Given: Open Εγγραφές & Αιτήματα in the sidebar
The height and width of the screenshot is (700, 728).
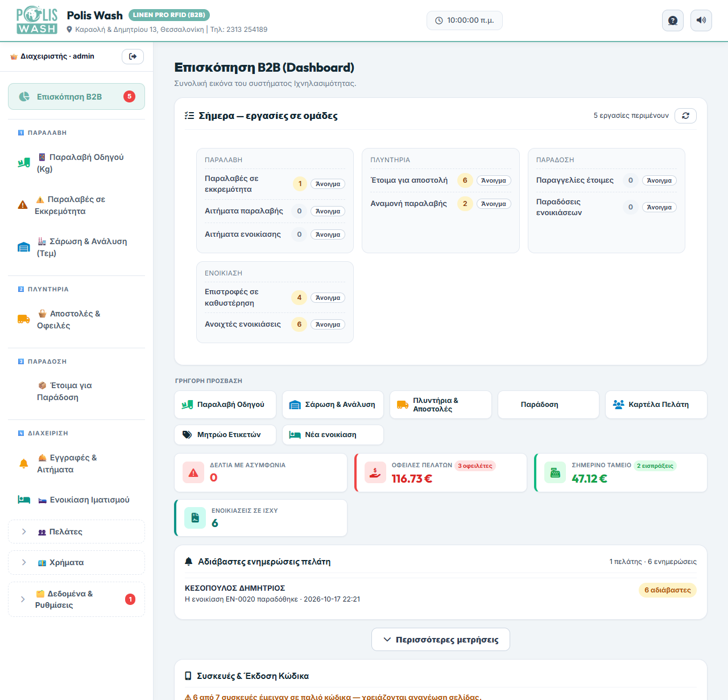Looking at the screenshot, I should coord(76,463).
